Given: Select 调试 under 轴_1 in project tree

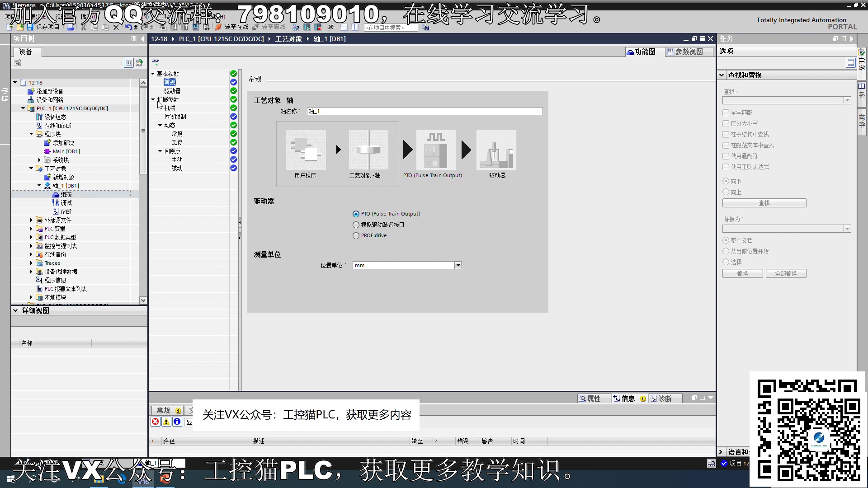Looking at the screenshot, I should [x=66, y=203].
